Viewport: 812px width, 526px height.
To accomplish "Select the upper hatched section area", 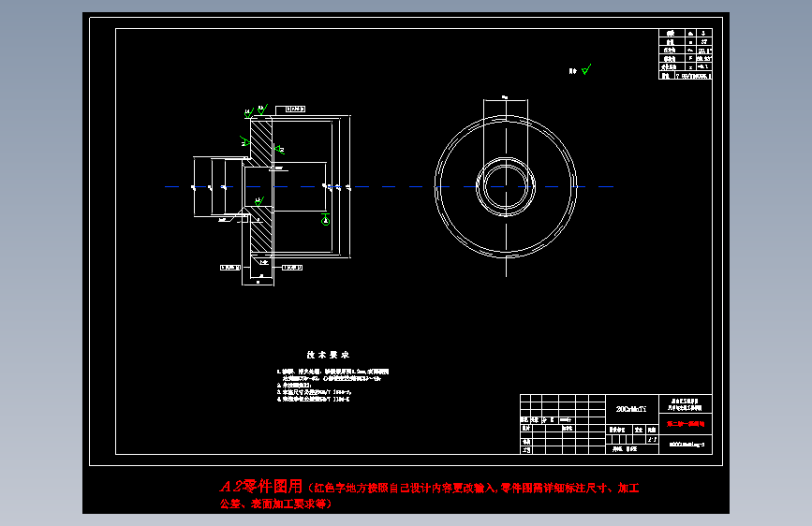I will click(x=261, y=143).
